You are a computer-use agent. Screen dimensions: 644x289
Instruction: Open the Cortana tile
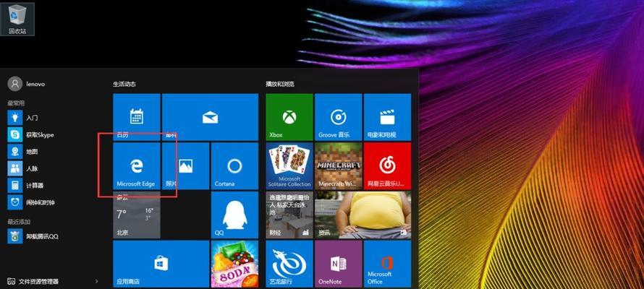(x=234, y=165)
